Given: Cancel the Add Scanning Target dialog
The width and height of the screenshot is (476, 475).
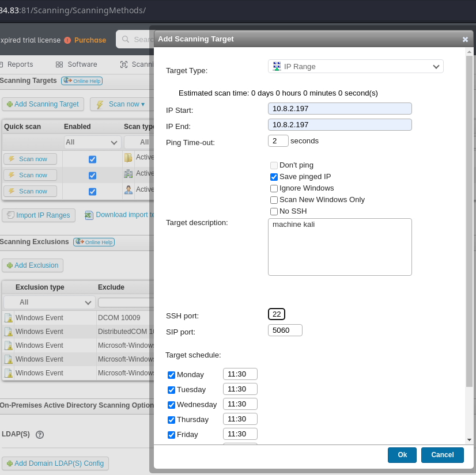Looking at the screenshot, I should point(443,455).
